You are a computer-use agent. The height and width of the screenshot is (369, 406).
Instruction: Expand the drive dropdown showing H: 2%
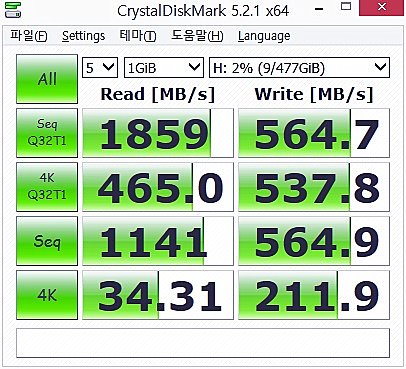coord(299,68)
